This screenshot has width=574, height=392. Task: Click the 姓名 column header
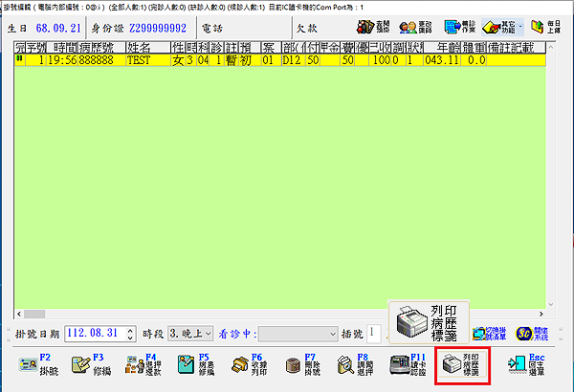(139, 46)
